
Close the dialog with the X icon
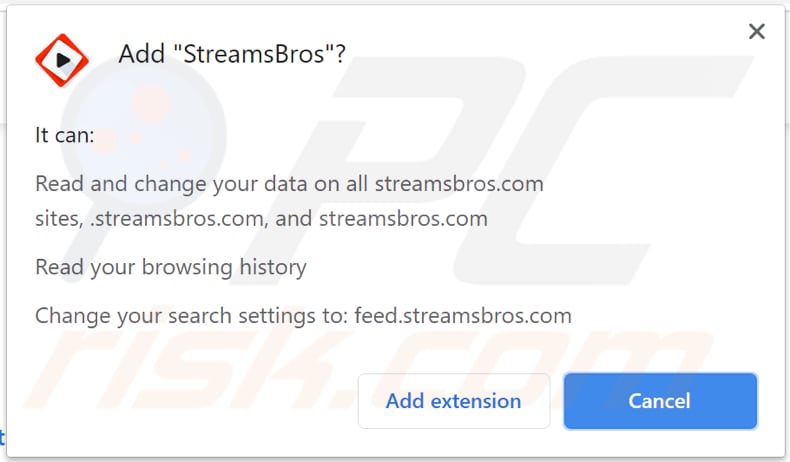[x=756, y=32]
